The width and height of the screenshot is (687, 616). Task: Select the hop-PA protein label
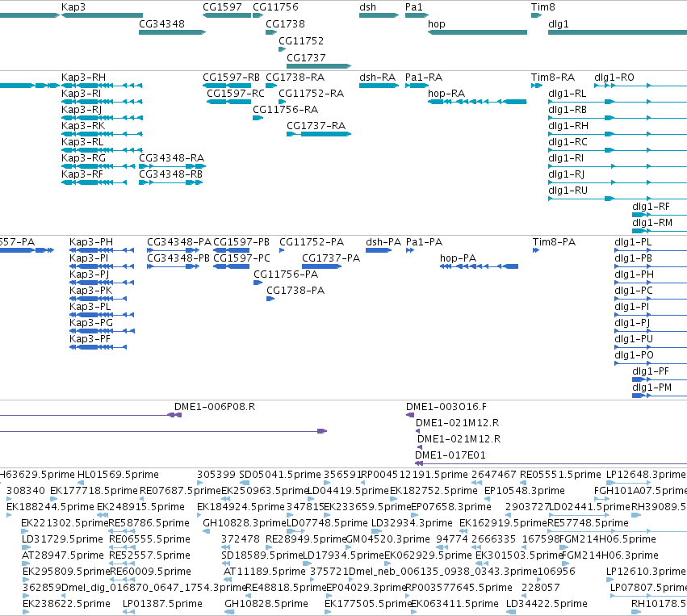tap(458, 258)
